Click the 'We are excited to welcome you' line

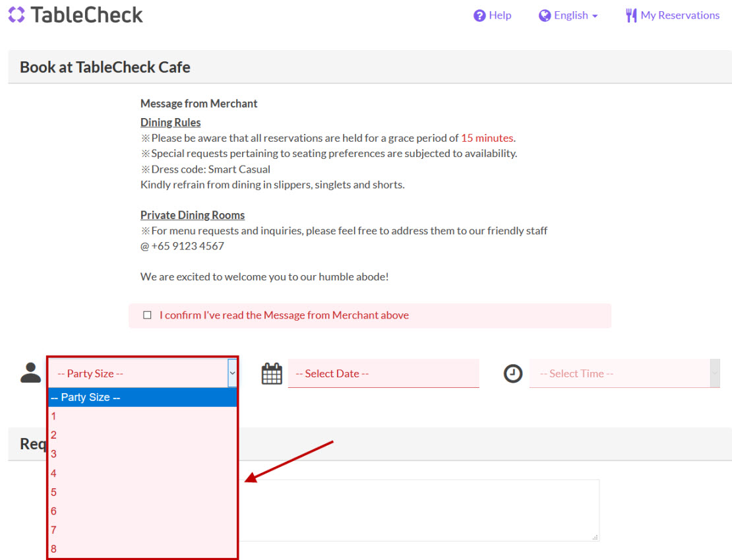264,277
